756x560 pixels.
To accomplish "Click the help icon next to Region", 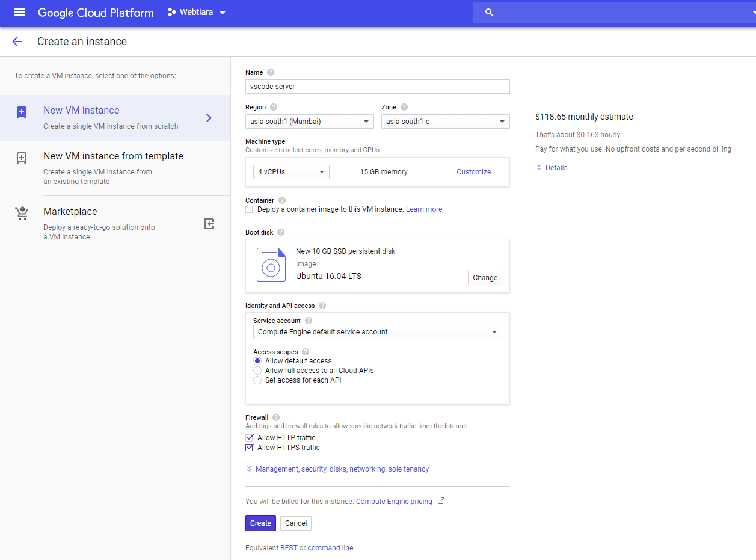I will [x=274, y=107].
